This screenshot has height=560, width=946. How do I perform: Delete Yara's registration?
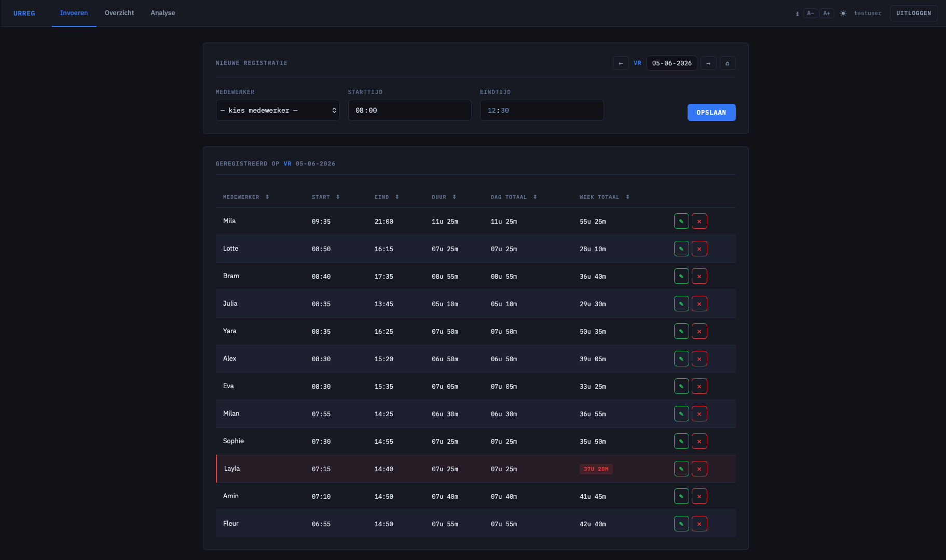click(700, 331)
